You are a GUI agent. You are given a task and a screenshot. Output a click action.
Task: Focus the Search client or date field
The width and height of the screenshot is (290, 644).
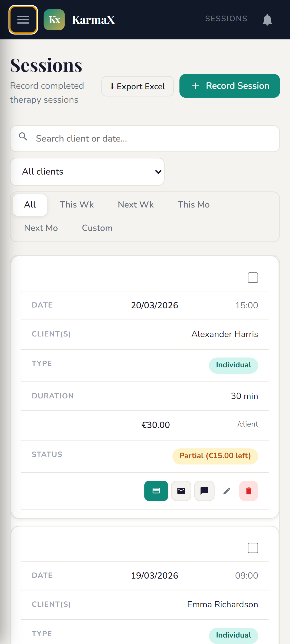145,139
